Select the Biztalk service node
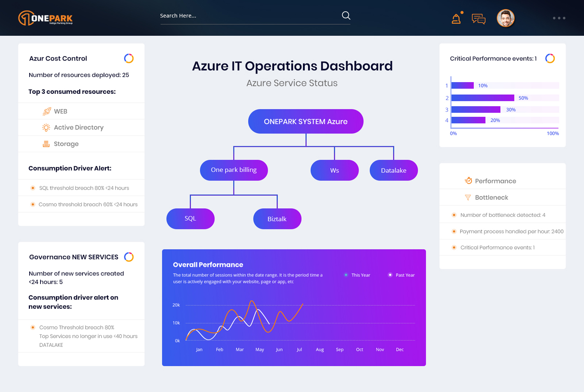 click(x=277, y=219)
